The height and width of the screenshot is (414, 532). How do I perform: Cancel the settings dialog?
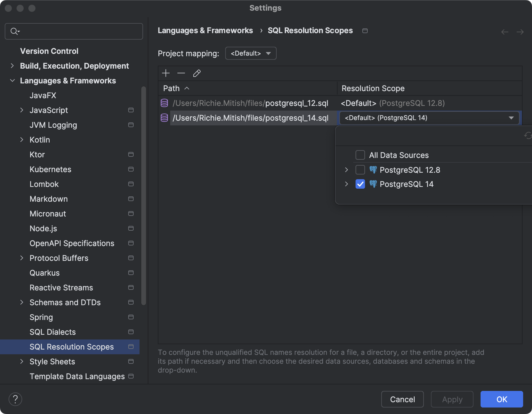pyautogui.click(x=402, y=399)
